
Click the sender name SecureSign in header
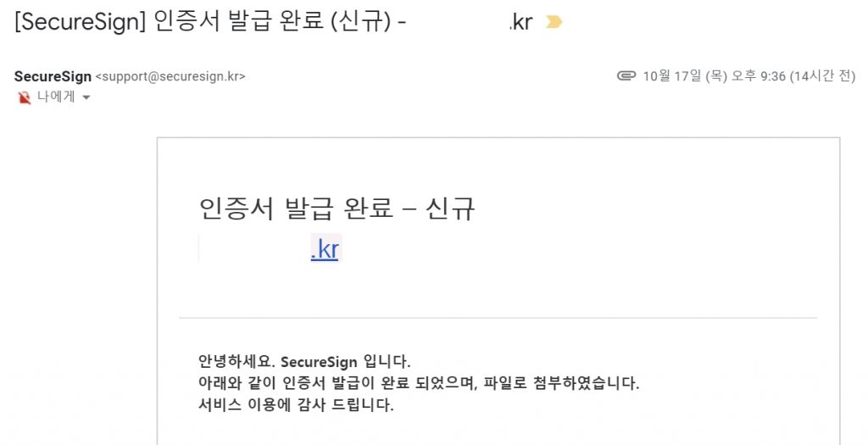pyautogui.click(x=53, y=76)
